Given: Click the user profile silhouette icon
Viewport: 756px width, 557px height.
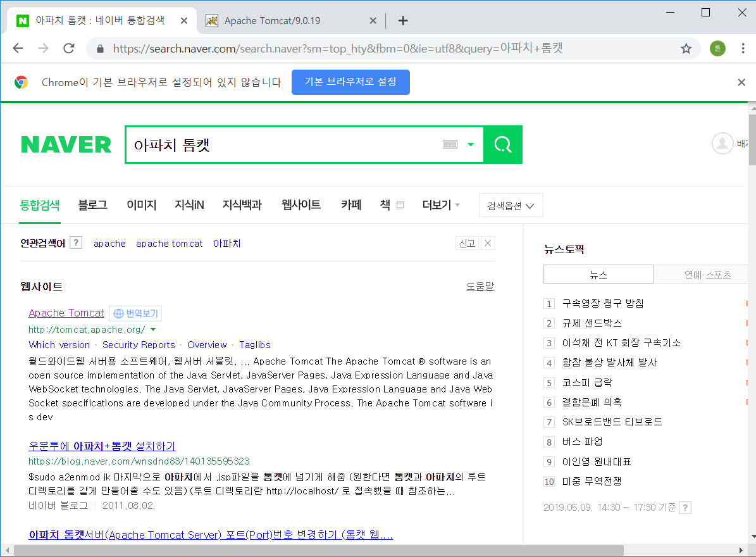Looking at the screenshot, I should (x=722, y=143).
